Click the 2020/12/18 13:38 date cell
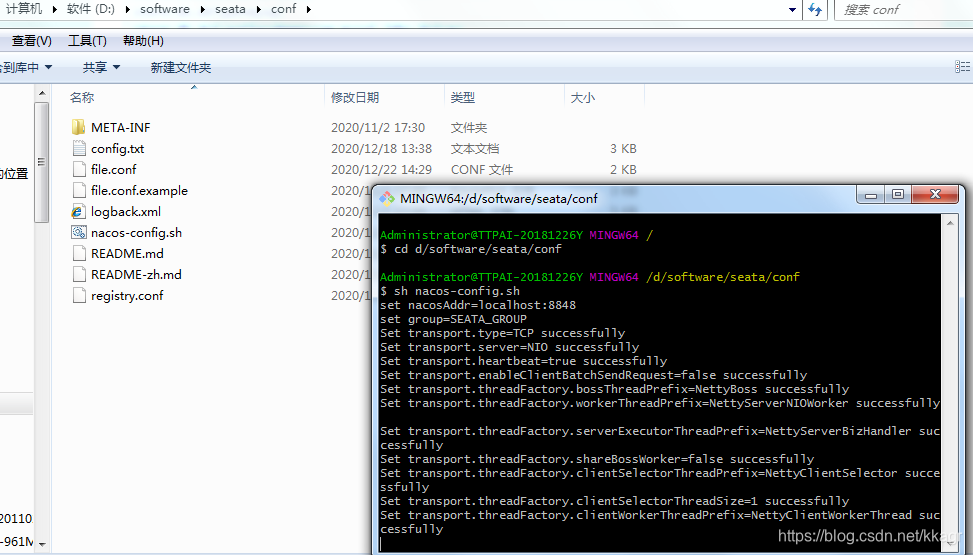The width and height of the screenshot is (973, 555). point(381,148)
